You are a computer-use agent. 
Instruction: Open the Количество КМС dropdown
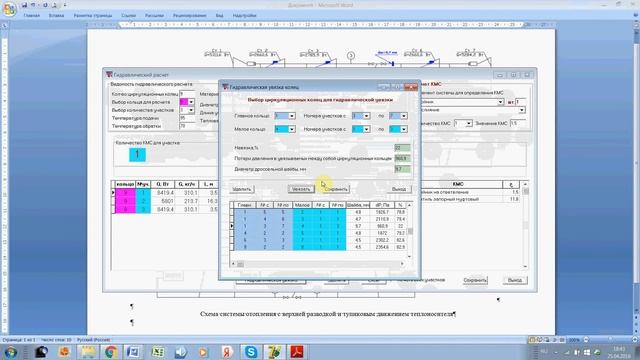tap(469, 123)
